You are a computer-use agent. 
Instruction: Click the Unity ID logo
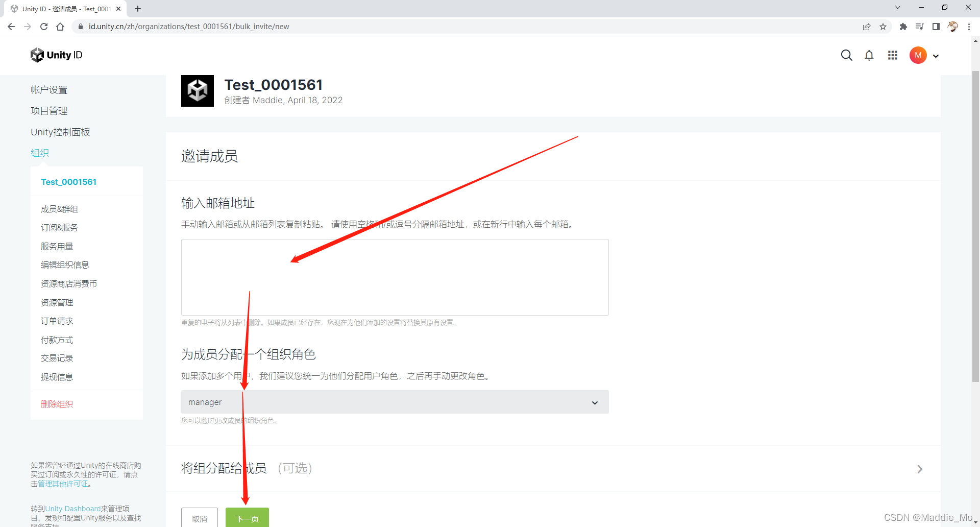56,55
